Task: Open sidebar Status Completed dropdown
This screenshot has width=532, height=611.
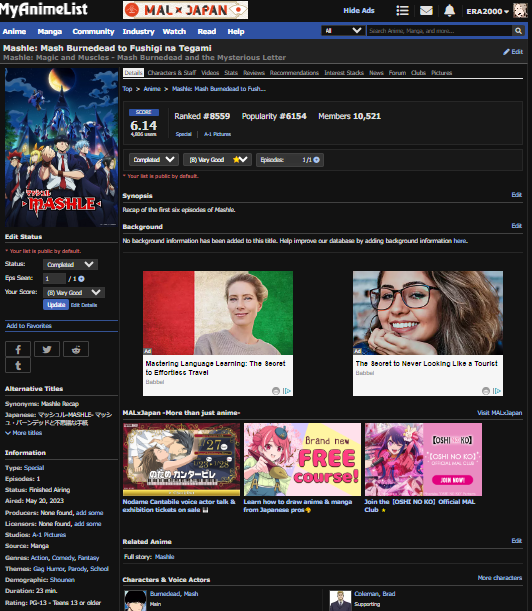Action: (70, 265)
